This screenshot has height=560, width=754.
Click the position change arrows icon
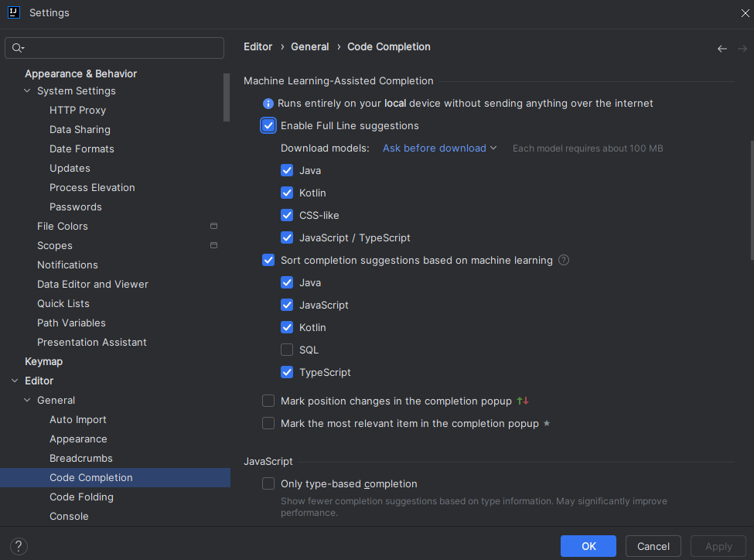coord(523,401)
